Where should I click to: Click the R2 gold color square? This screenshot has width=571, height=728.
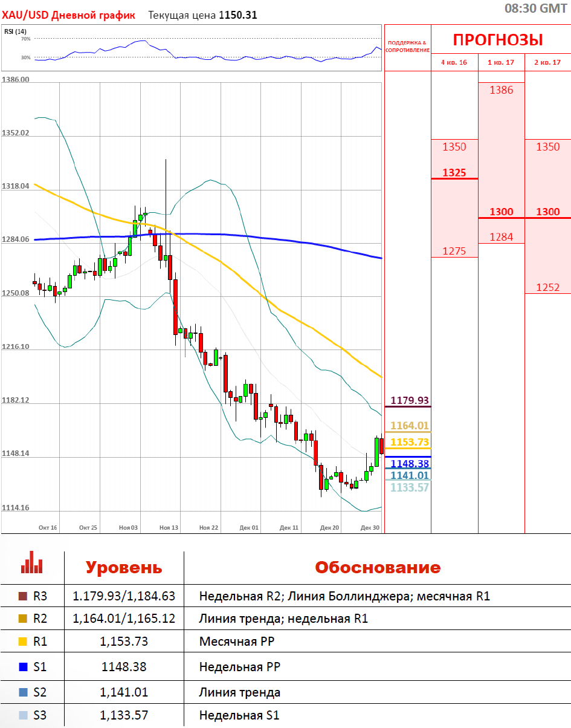[x=24, y=619]
